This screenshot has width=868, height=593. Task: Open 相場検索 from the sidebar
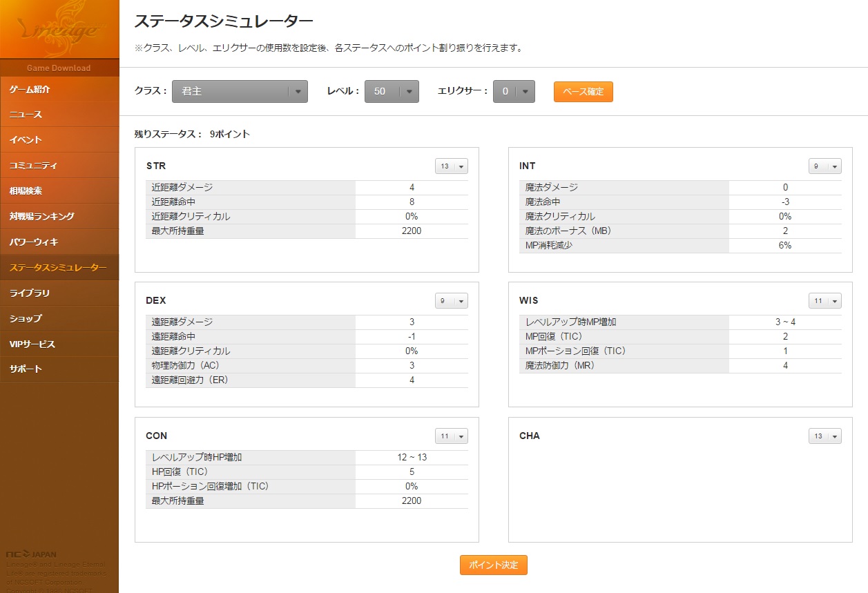[x=59, y=191]
